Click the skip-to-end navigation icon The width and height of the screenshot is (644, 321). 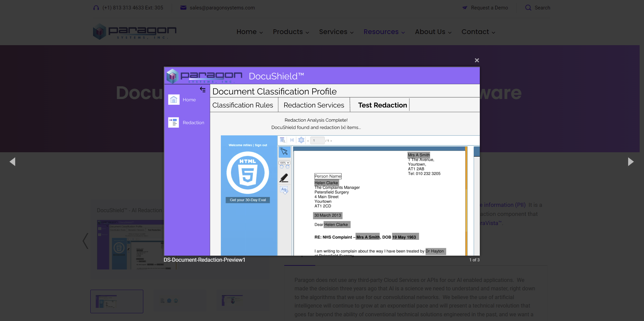pos(292,140)
